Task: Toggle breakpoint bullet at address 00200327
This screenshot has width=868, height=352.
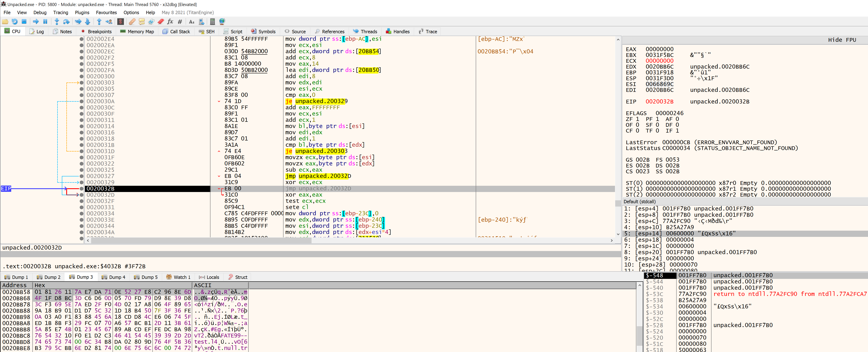Action: [82, 176]
